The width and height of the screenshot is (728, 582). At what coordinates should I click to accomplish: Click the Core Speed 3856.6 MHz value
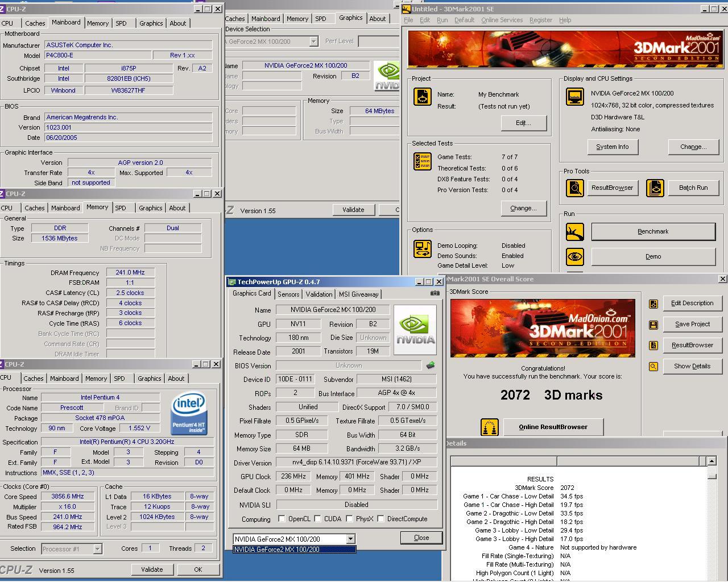point(68,496)
